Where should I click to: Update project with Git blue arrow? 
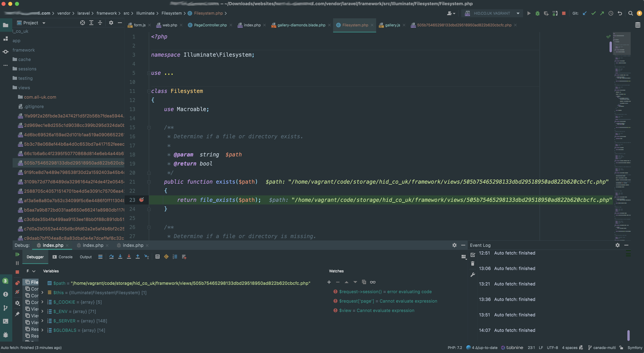584,13
